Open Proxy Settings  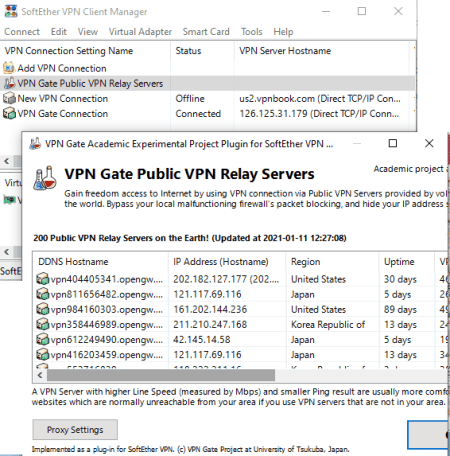coord(75,430)
